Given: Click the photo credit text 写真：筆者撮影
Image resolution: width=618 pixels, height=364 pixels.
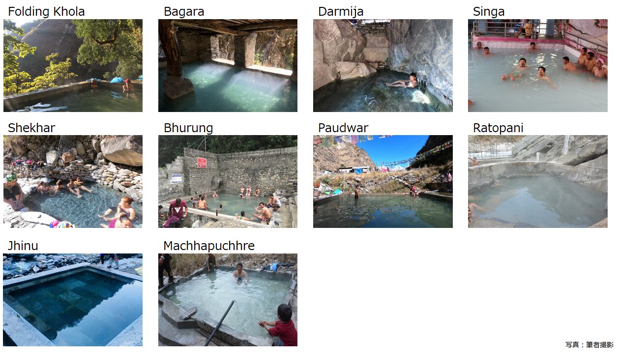Looking at the screenshot, I should coord(589,345).
